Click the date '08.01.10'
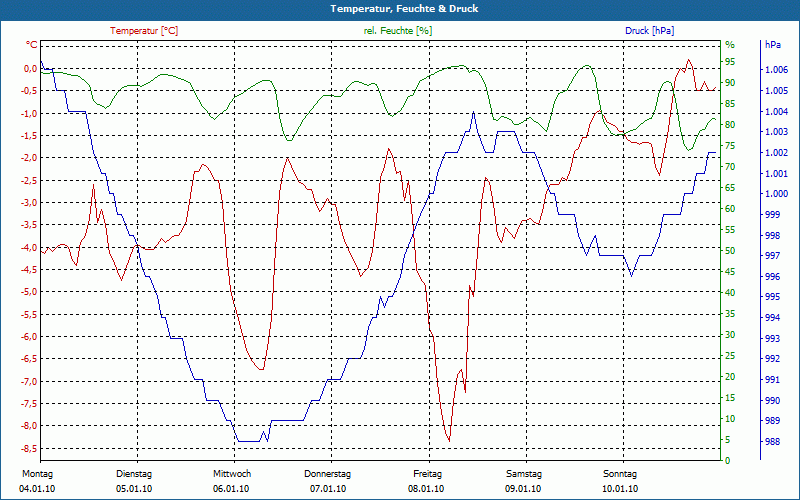The image size is (800, 500). pyautogui.click(x=426, y=489)
